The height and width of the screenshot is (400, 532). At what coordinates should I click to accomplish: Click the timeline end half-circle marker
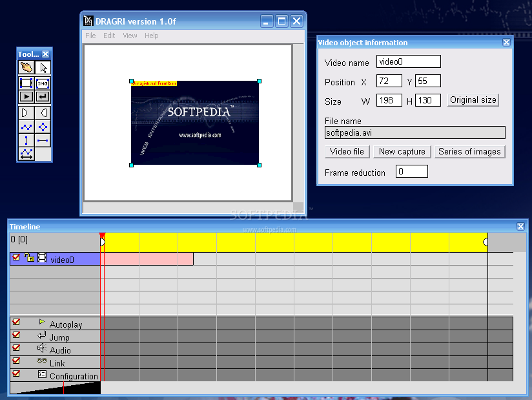[486, 242]
